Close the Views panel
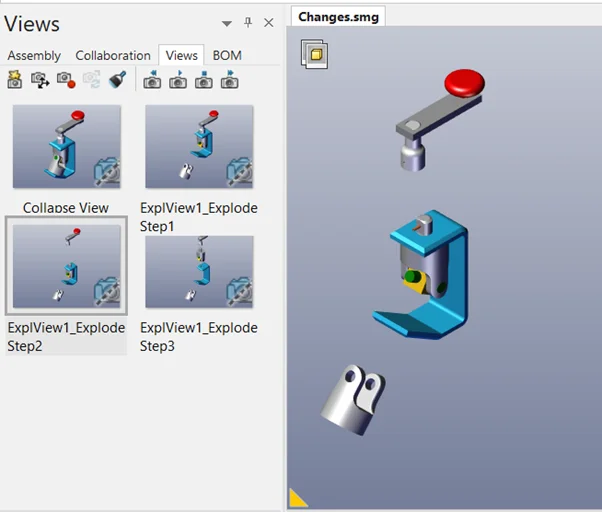Image resolution: width=602 pixels, height=512 pixels. (269, 23)
